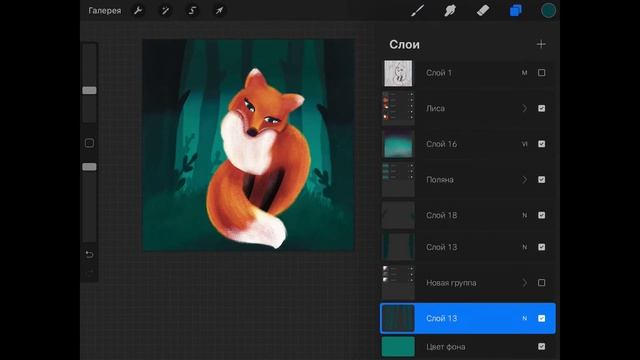This screenshot has width=640, height=360.
Task: Select the Поляна group thumbnail
Action: [x=398, y=180]
